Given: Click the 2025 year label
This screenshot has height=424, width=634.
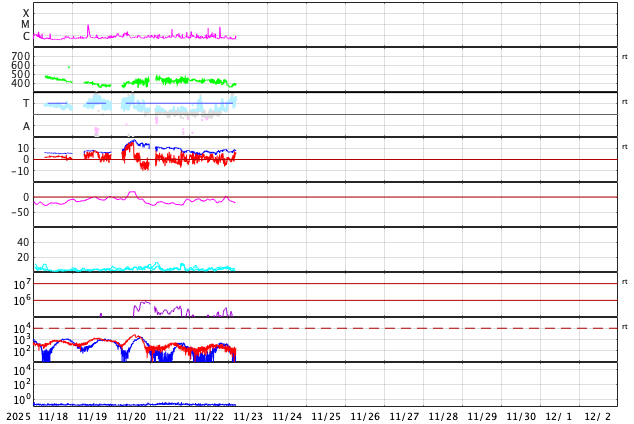Looking at the screenshot, I should 18,416.
